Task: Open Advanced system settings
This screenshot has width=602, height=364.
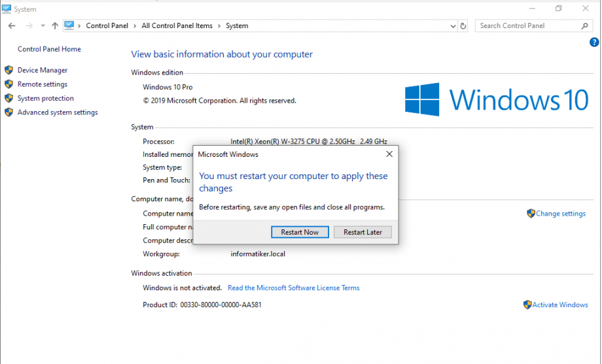Action: (x=58, y=112)
